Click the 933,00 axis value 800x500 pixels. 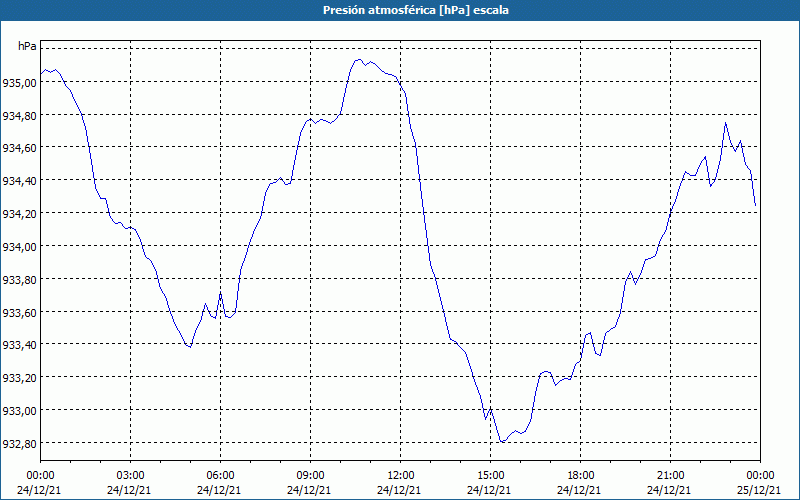pyautogui.click(x=20, y=411)
